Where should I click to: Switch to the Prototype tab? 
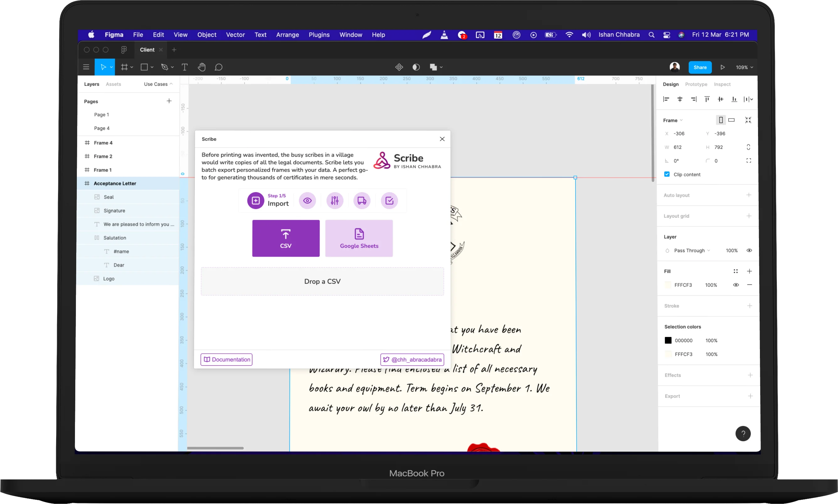tap(696, 84)
